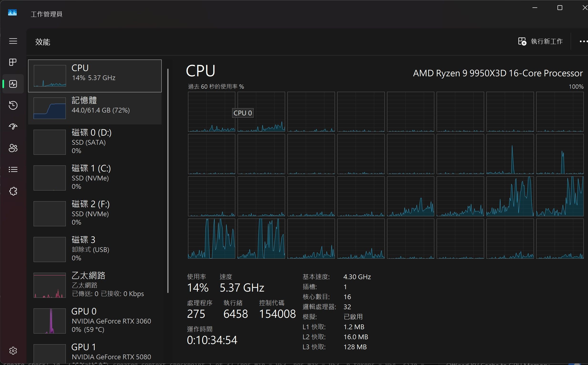Click the 邏輯處理器 value 32
Screen dimensions: 588x365
point(347,307)
